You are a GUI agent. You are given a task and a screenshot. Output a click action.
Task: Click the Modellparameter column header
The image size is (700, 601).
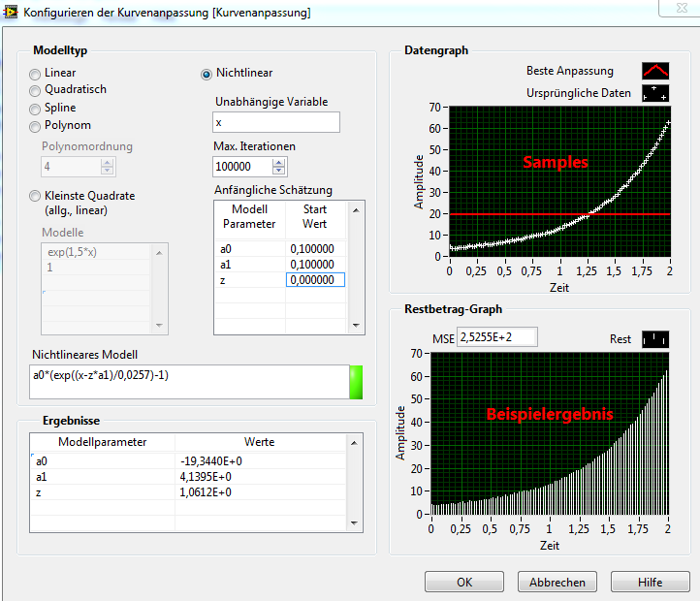pyautogui.click(x=103, y=442)
